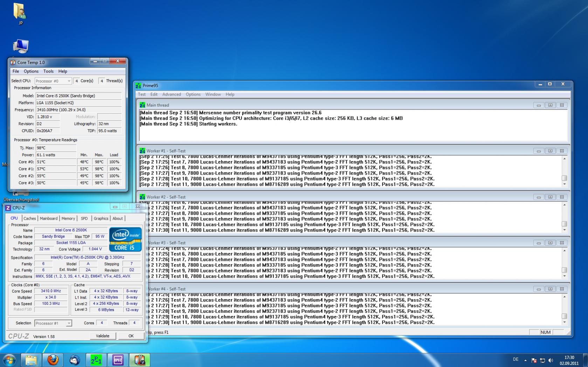Click the Worker #2 window icon
This screenshot has width=588, height=367.
[142, 197]
